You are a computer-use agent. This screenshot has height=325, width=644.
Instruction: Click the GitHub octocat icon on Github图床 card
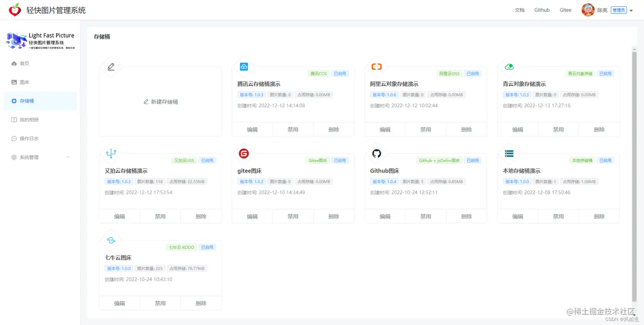click(x=376, y=153)
